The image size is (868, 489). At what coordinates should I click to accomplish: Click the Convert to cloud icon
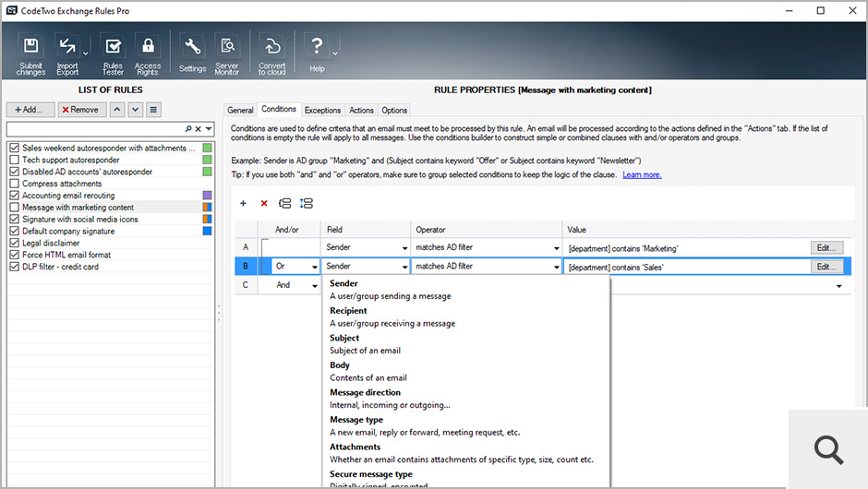tap(271, 54)
